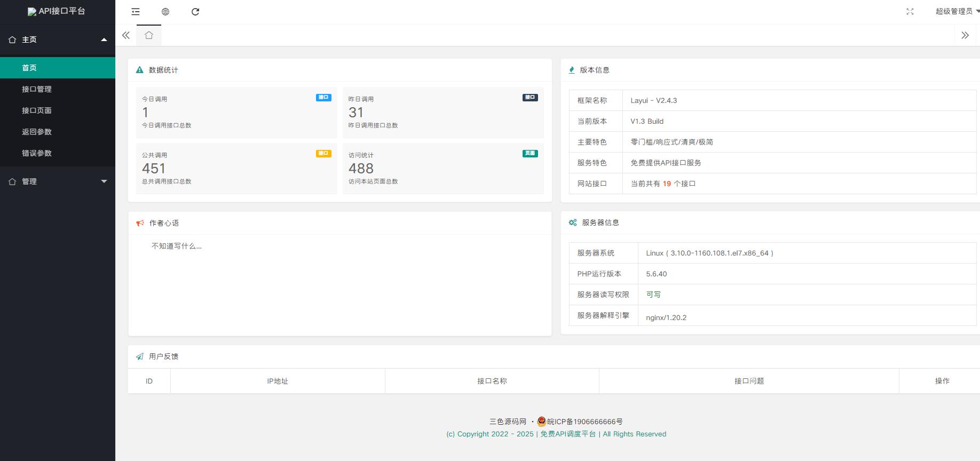Image resolution: width=980 pixels, height=461 pixels.
Task: Click the 今日调用 statistics card
Action: click(x=236, y=112)
